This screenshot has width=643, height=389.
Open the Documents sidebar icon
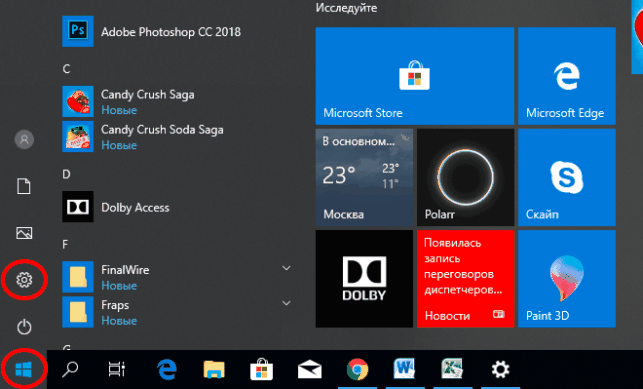(x=24, y=186)
